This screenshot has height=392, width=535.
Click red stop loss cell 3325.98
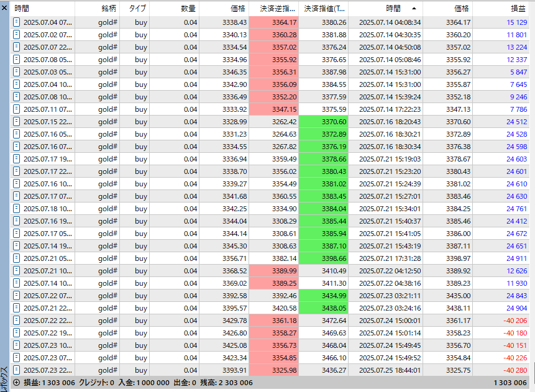(x=273, y=370)
